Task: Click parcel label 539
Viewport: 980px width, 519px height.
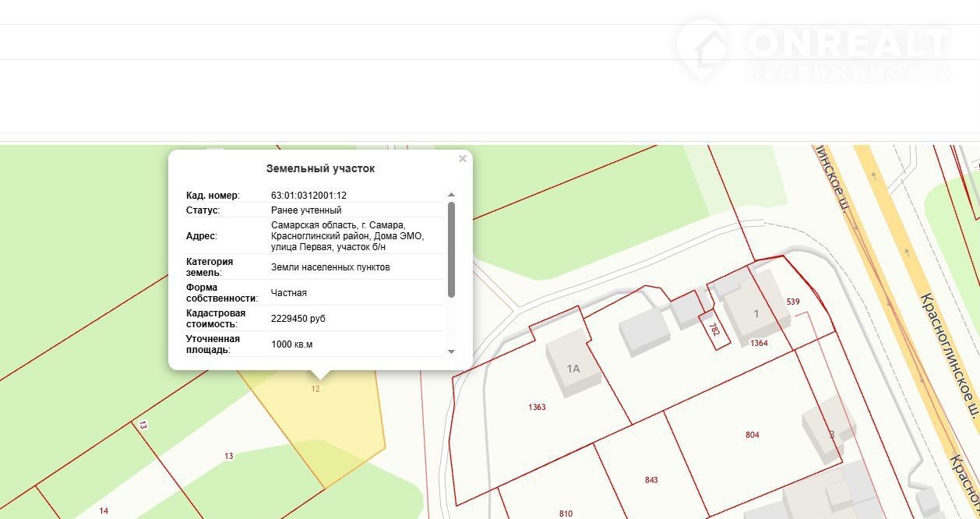Action: coord(793,302)
